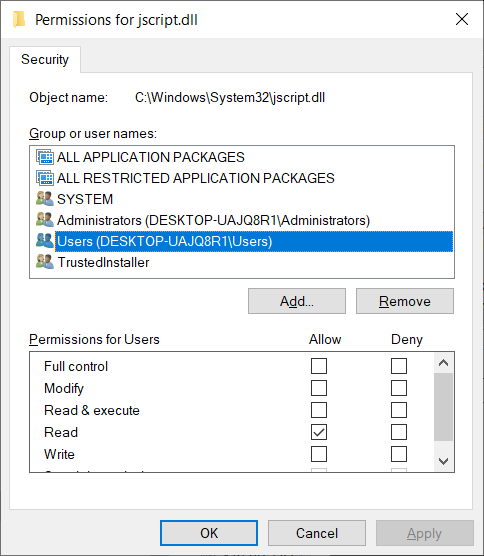Click the Cancel button

tap(317, 533)
